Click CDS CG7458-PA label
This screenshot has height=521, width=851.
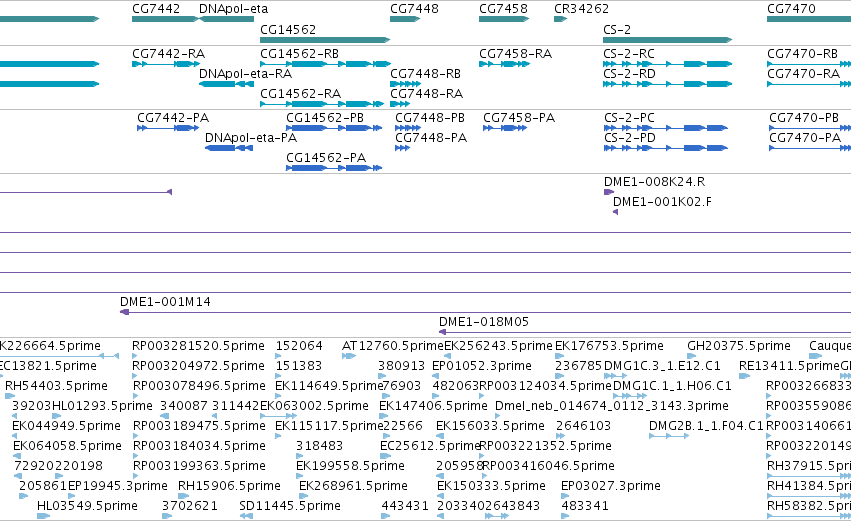click(x=519, y=118)
